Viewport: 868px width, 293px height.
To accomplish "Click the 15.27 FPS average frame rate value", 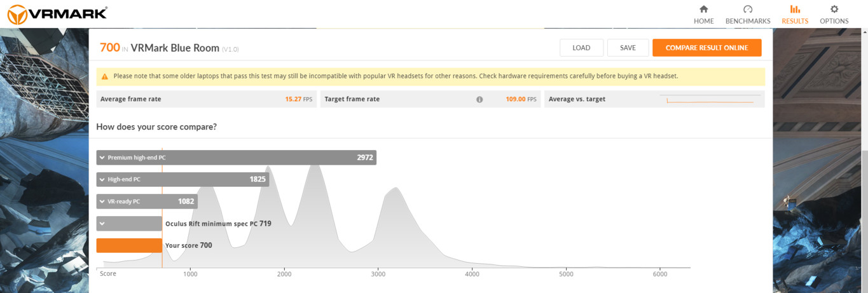I will click(299, 99).
